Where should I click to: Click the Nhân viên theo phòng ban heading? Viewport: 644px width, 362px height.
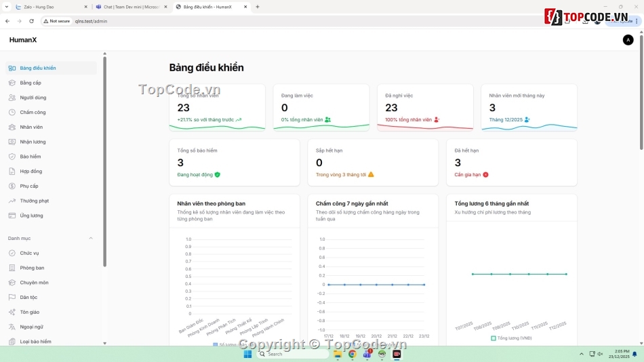[211, 203]
